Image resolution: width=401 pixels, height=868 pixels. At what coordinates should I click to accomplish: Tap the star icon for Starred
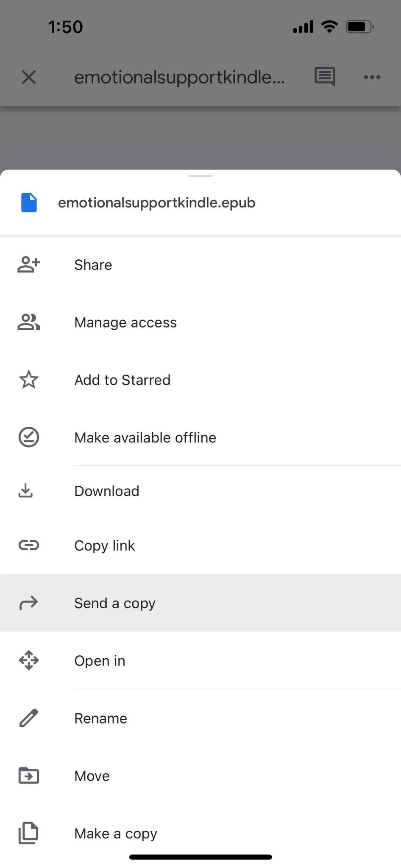click(x=28, y=380)
